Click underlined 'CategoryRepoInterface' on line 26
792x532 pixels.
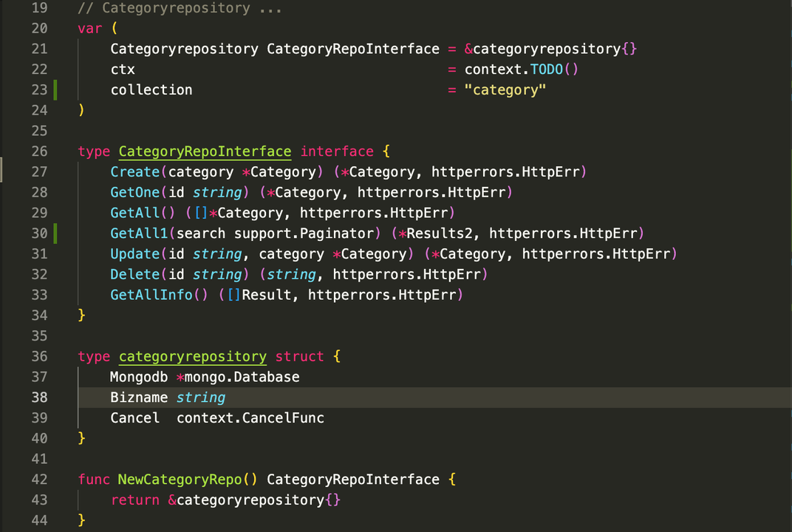pyautogui.click(x=205, y=151)
